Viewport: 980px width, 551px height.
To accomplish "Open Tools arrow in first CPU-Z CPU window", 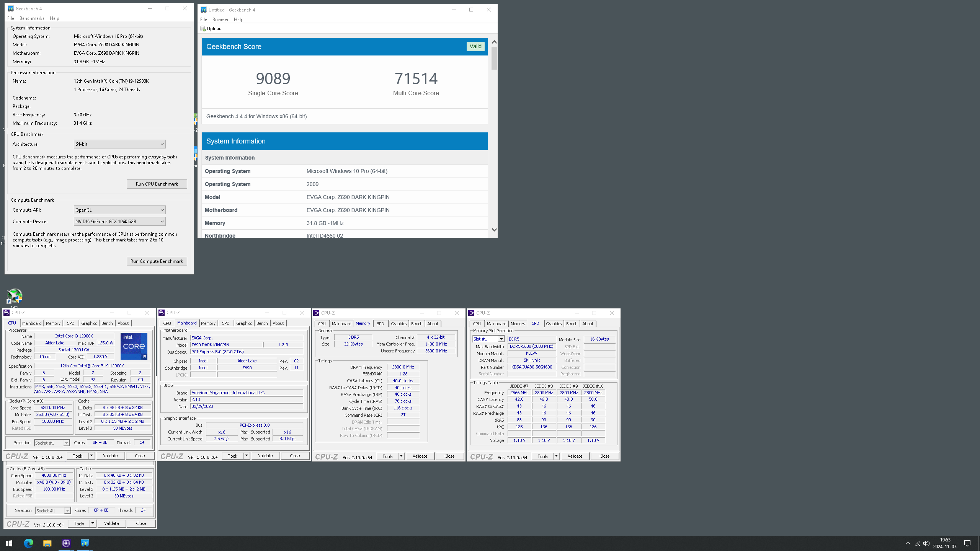I will tap(92, 456).
